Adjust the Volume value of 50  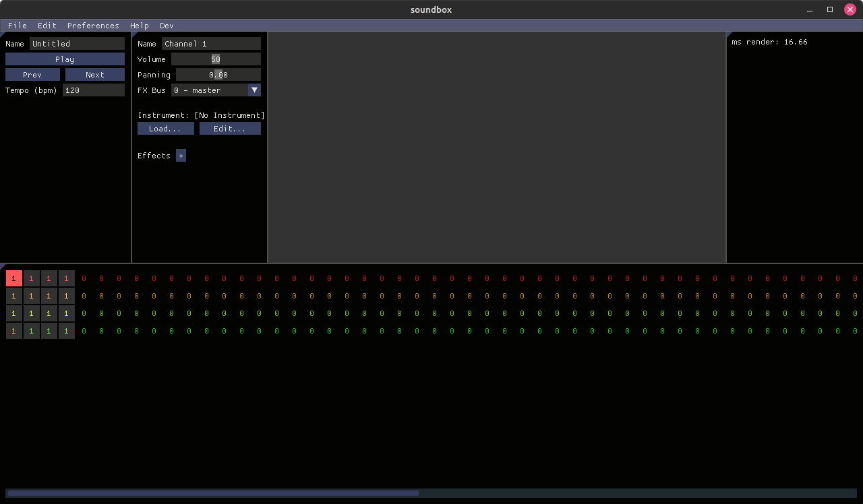[x=216, y=59]
